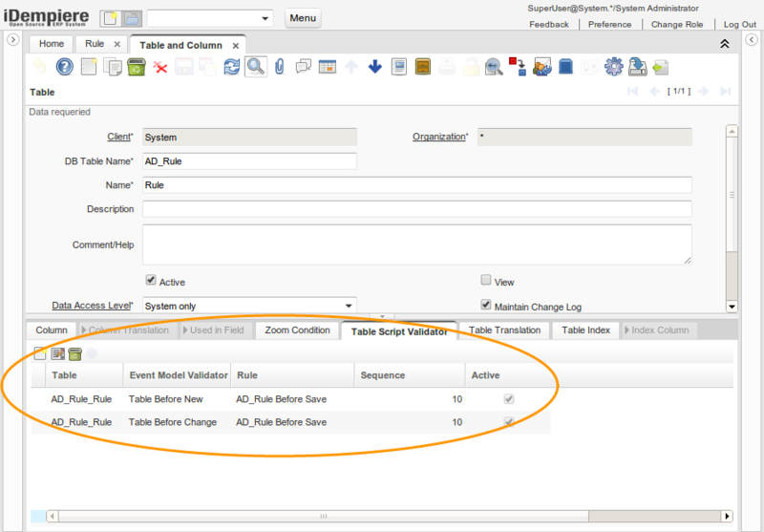This screenshot has height=532, width=764.
Task: Toggle the Maintain Change Log checkbox
Action: click(x=486, y=306)
